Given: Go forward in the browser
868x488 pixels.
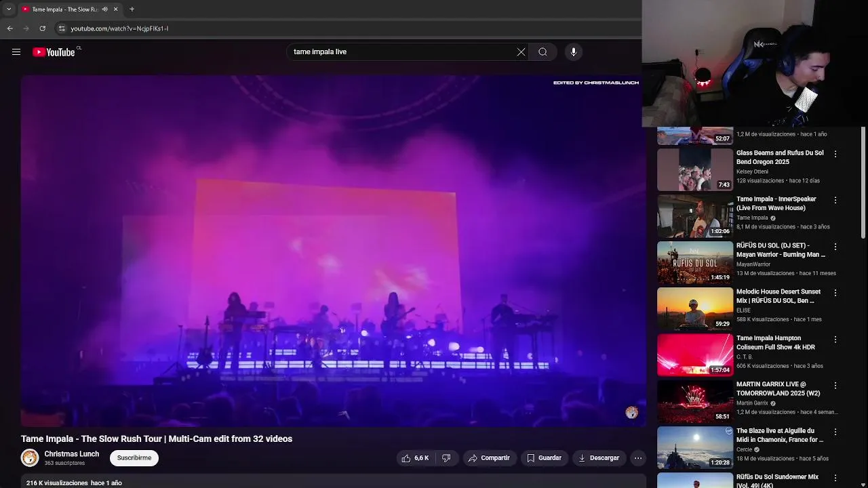Looking at the screenshot, I should [26, 28].
